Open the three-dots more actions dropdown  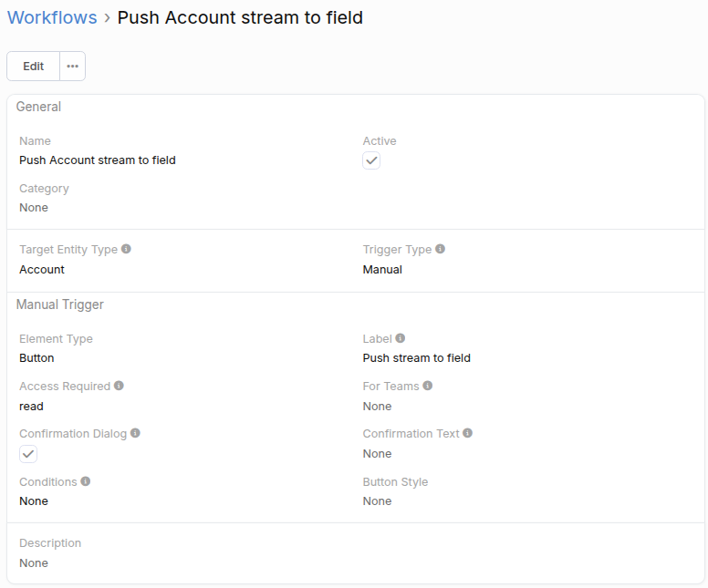click(x=73, y=67)
